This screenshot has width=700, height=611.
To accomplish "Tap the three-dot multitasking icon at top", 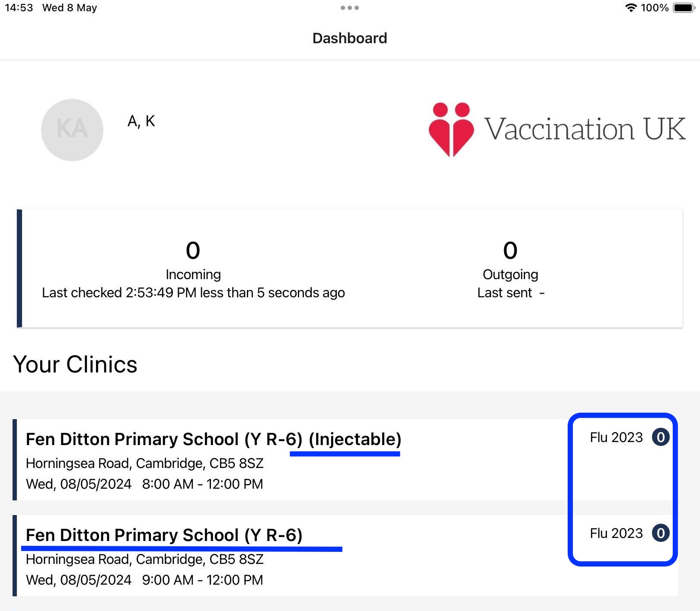I will click(349, 8).
